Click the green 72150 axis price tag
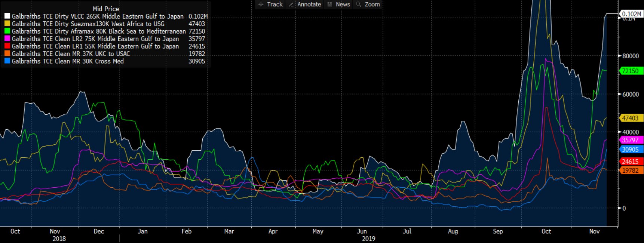 631,71
